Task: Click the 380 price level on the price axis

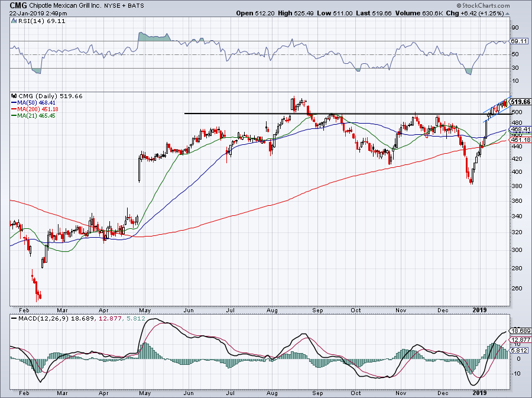Action: (517, 186)
